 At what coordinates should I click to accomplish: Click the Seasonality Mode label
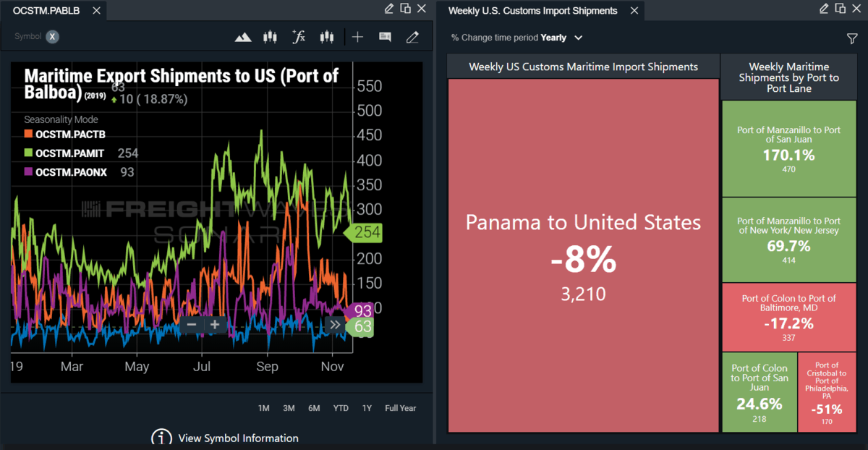tap(61, 119)
